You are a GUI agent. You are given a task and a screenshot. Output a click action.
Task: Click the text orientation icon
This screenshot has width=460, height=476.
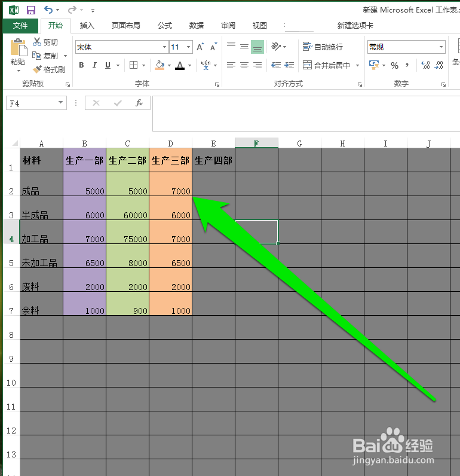pyautogui.click(x=276, y=47)
